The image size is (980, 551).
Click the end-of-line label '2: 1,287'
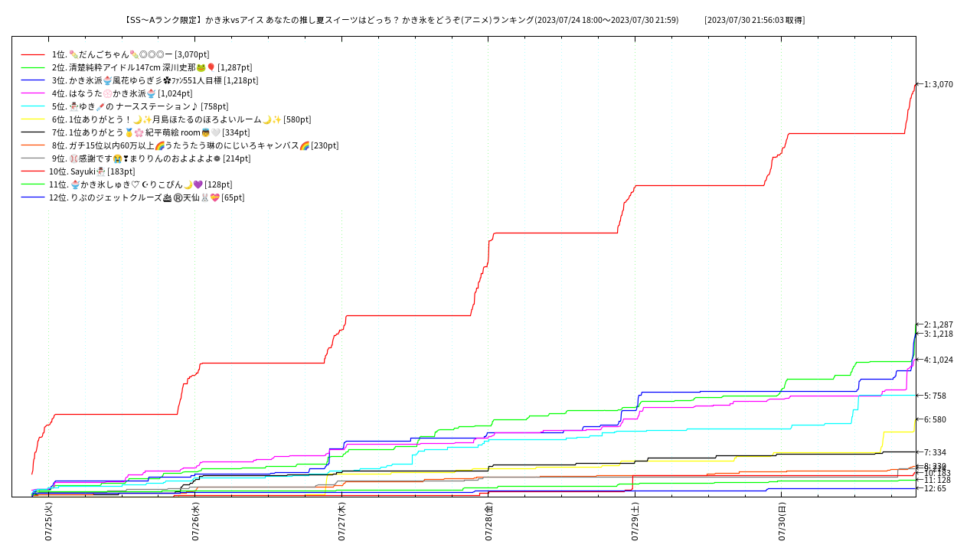(939, 324)
